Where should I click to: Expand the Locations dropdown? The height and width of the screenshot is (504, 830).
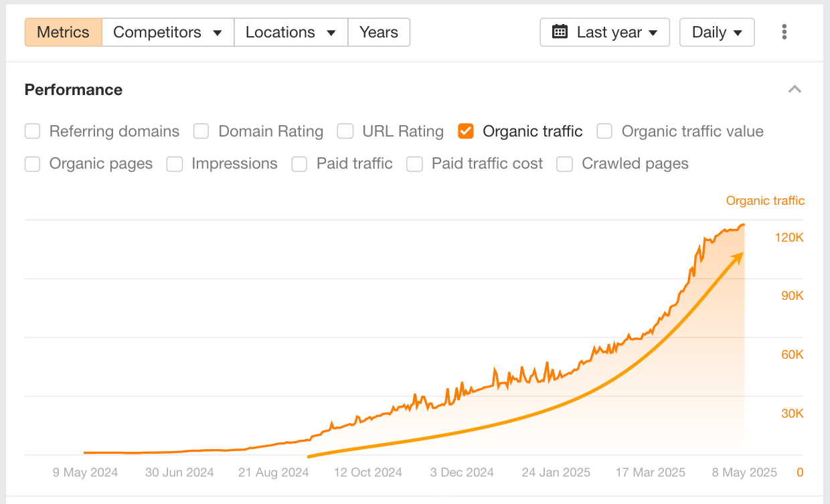290,32
